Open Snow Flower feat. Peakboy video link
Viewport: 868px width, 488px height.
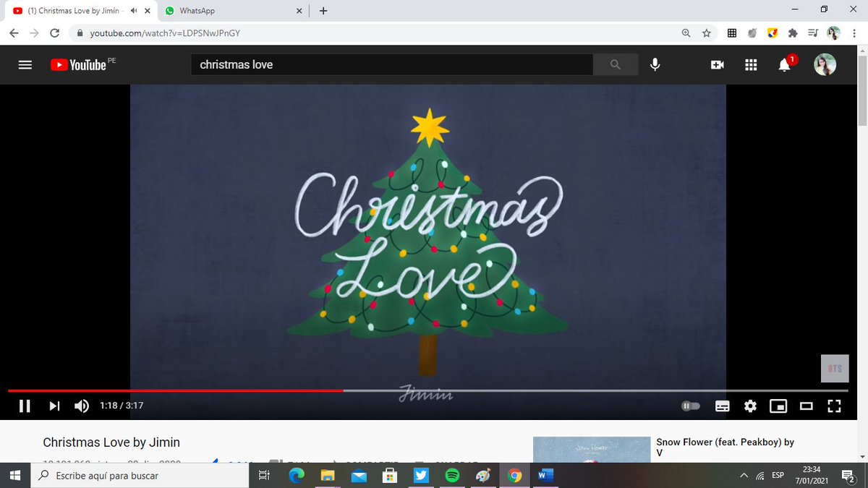click(x=725, y=448)
